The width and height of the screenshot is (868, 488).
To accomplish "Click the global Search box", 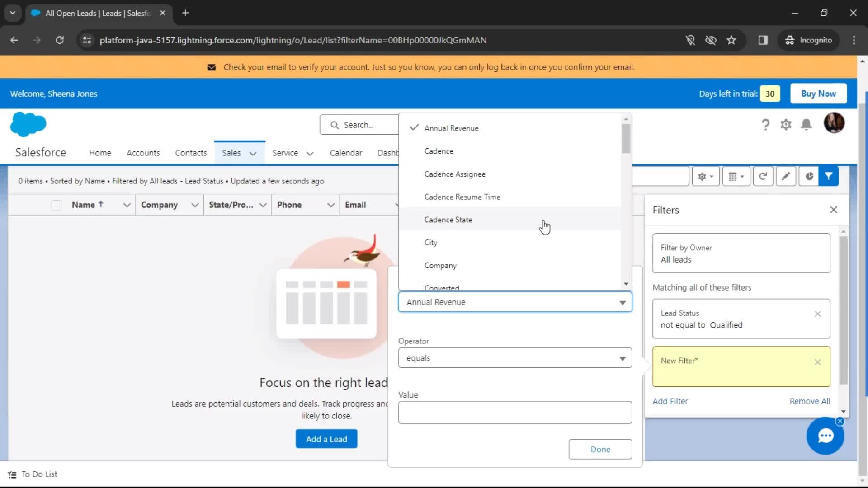I will coord(359,125).
